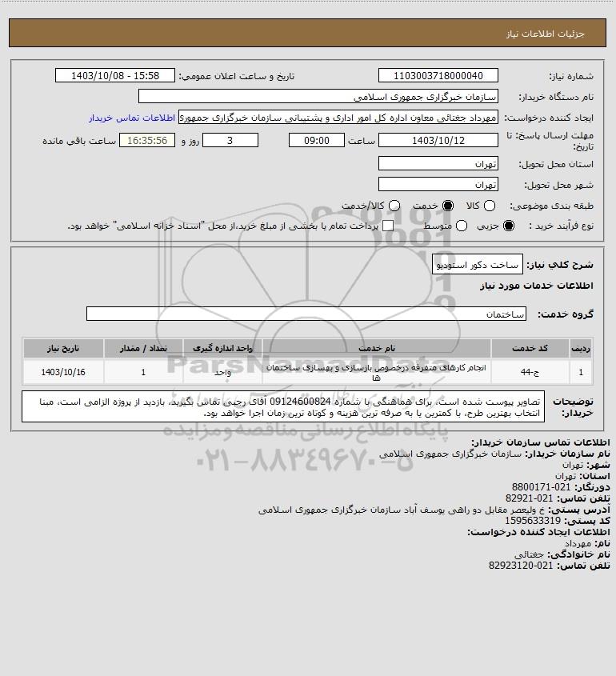This screenshot has height=676, width=616.
Task: Click the واحد اندازه گیری column header
Action: (223, 348)
